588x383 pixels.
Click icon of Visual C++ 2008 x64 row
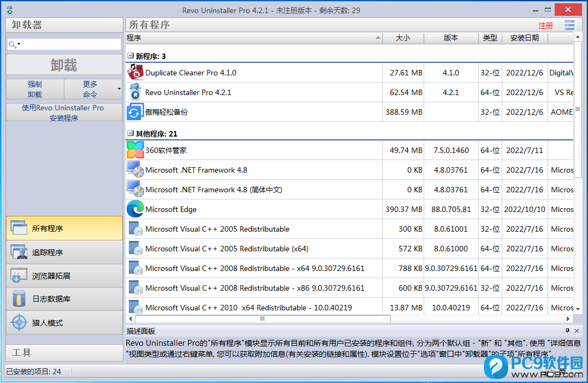[x=135, y=268]
